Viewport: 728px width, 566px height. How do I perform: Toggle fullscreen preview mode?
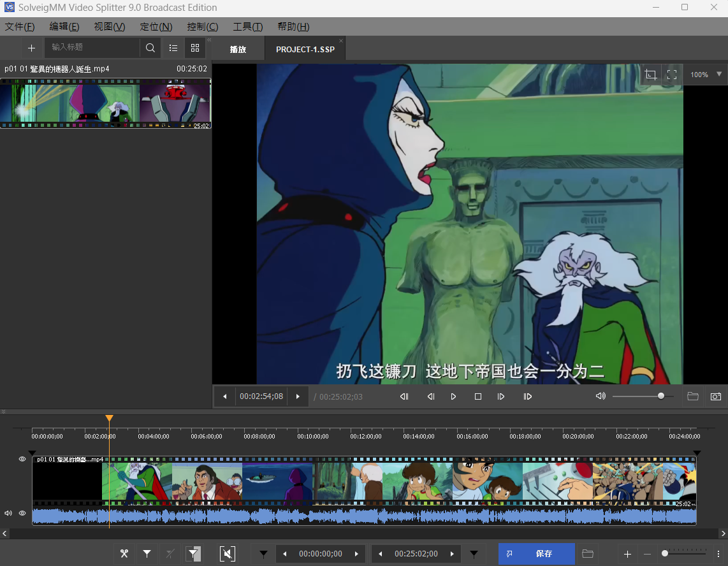[x=672, y=75]
